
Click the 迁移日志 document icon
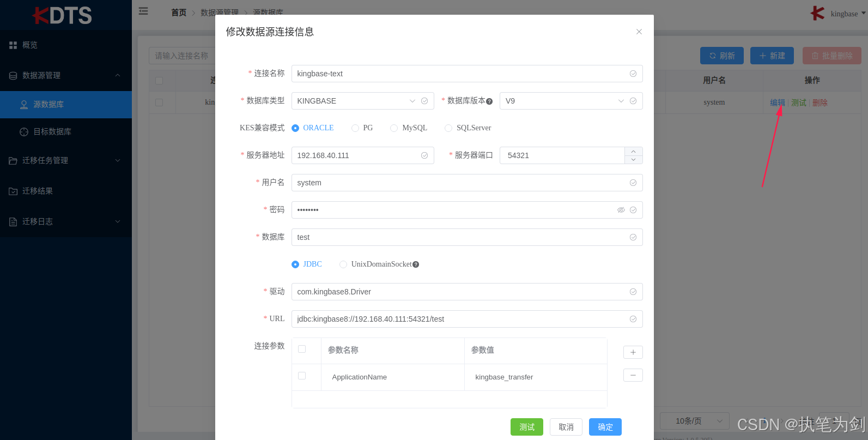coord(13,222)
